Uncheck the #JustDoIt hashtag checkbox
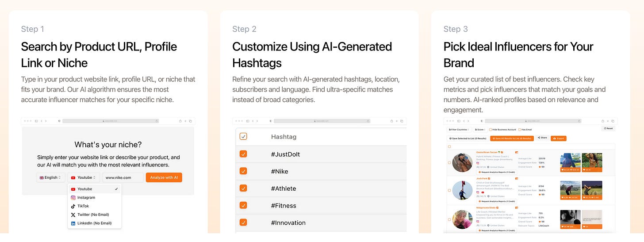644x242 pixels. (243, 154)
